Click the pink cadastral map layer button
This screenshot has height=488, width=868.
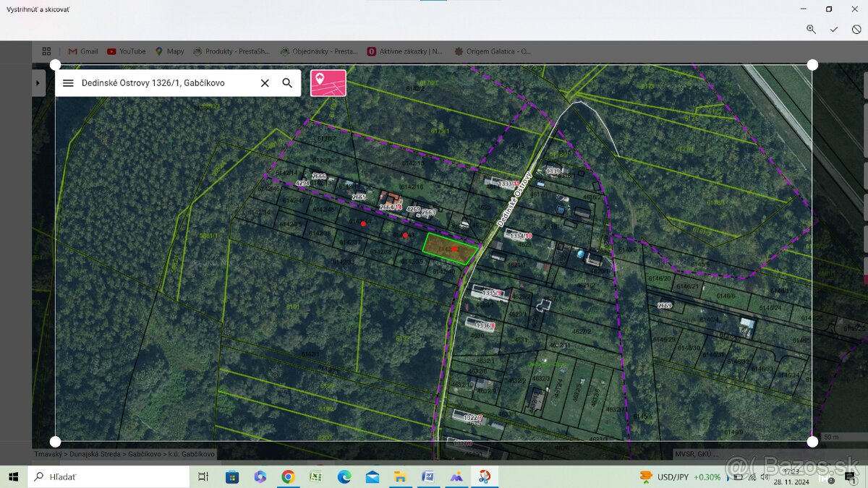328,83
